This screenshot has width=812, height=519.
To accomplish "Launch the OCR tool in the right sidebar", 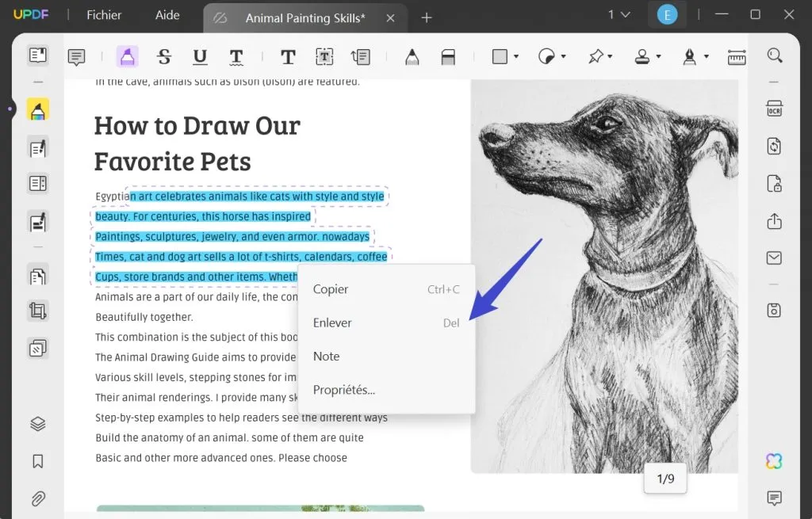I will pyautogui.click(x=775, y=109).
